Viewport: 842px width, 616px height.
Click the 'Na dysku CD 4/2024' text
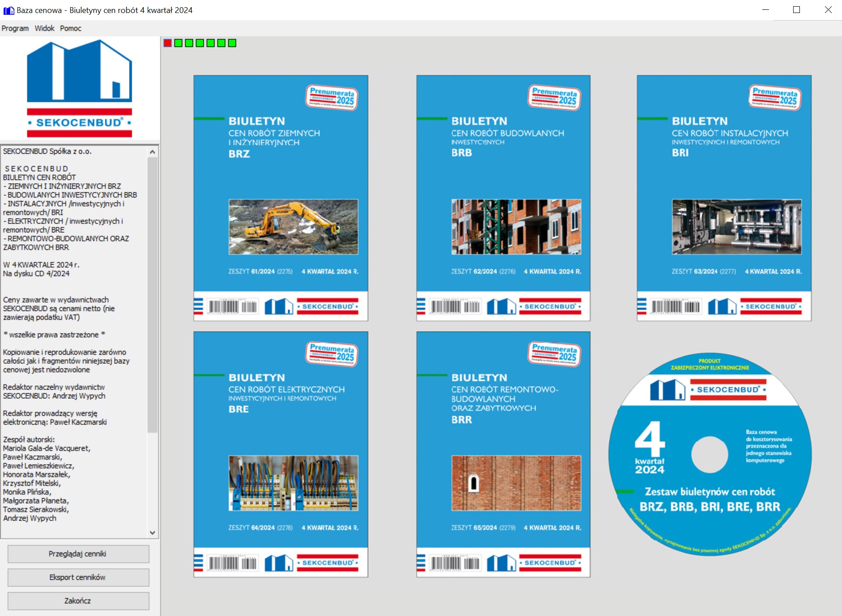tap(36, 274)
